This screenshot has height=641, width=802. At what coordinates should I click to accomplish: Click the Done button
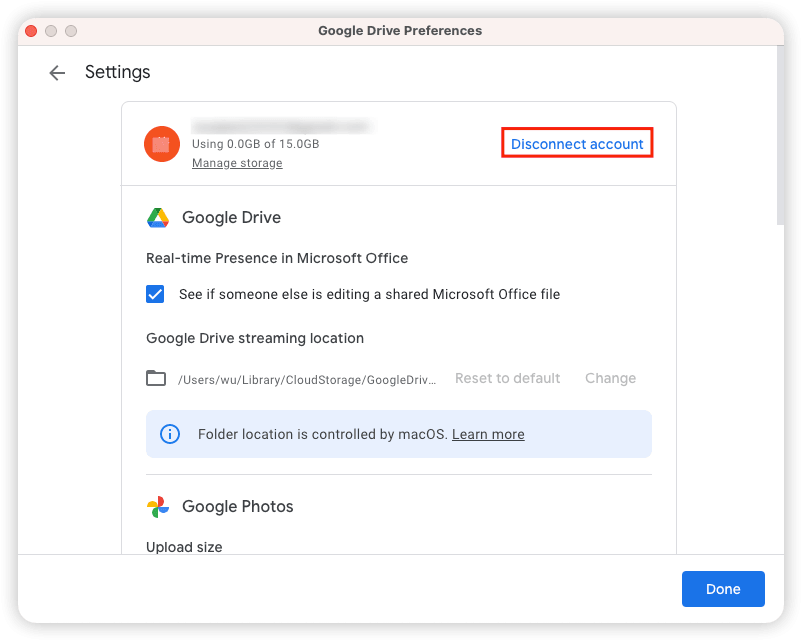(x=723, y=589)
